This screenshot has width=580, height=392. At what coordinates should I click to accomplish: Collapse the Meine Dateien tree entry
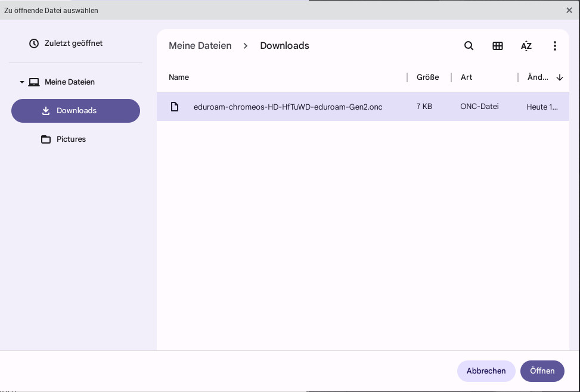click(22, 82)
